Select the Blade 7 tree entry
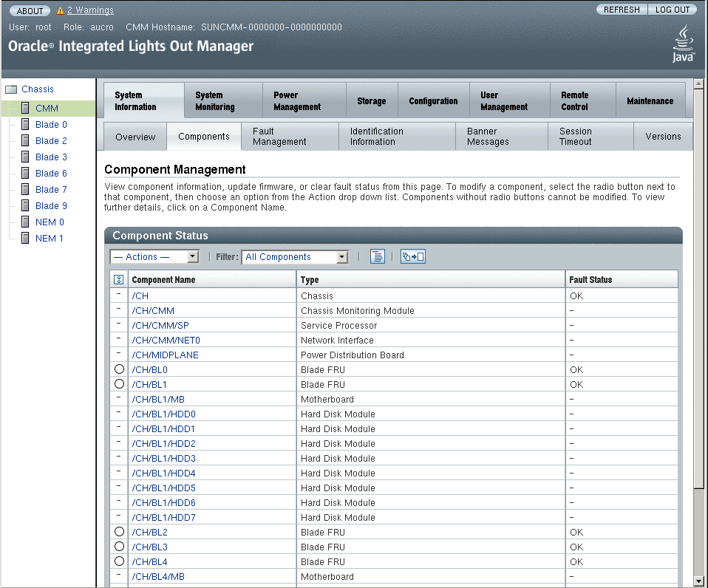The width and height of the screenshot is (708, 588). pyautogui.click(x=51, y=190)
